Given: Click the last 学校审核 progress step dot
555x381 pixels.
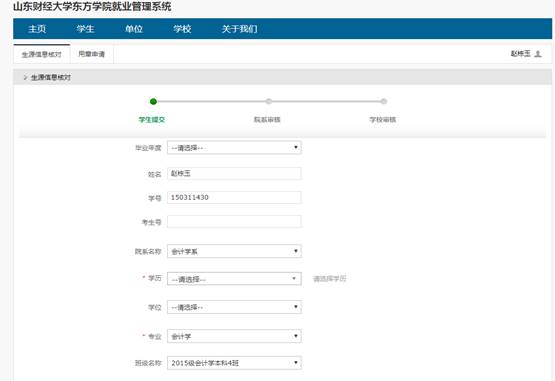Looking at the screenshot, I should coord(384,102).
